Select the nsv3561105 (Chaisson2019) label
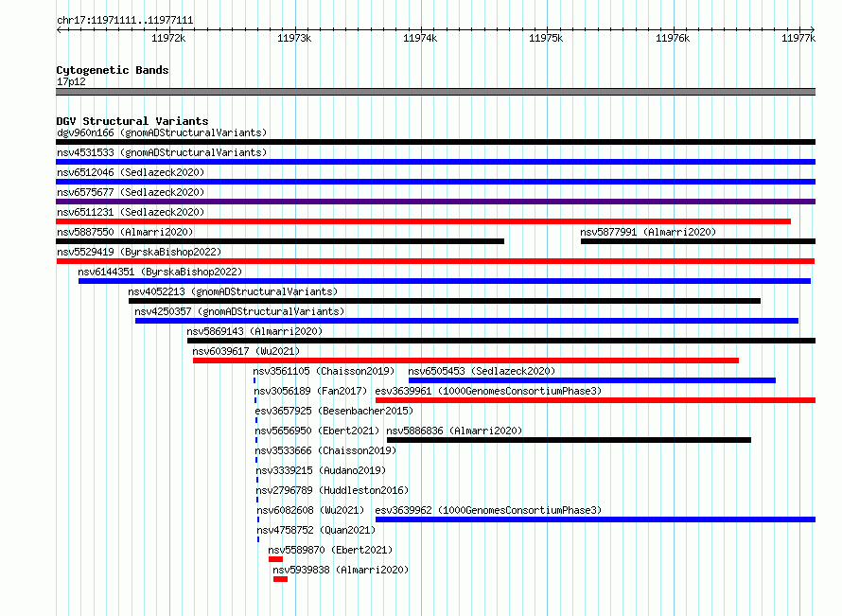The image size is (842, 616). [x=324, y=371]
